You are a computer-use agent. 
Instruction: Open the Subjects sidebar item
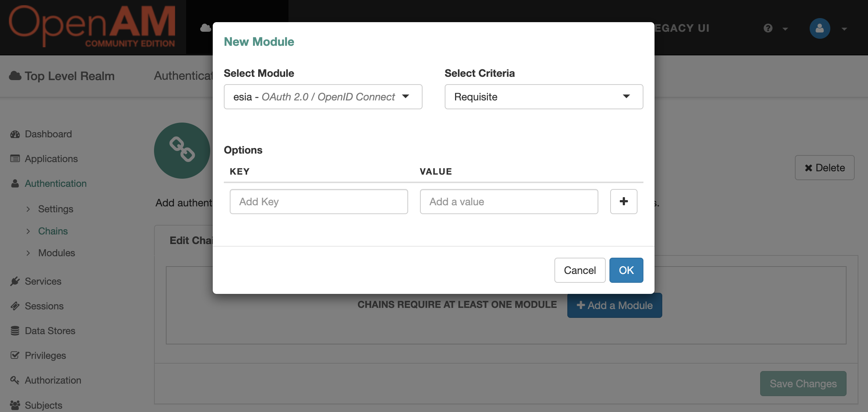(43, 405)
